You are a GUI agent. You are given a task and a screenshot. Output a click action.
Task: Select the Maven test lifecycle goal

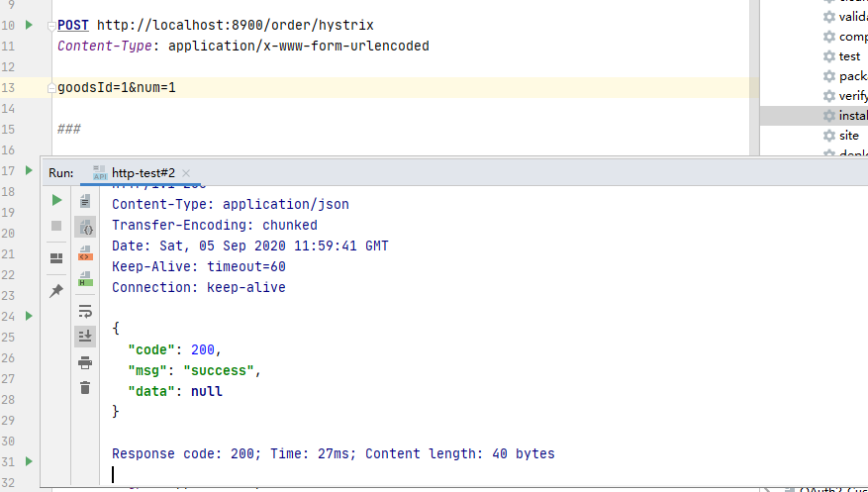click(x=849, y=56)
